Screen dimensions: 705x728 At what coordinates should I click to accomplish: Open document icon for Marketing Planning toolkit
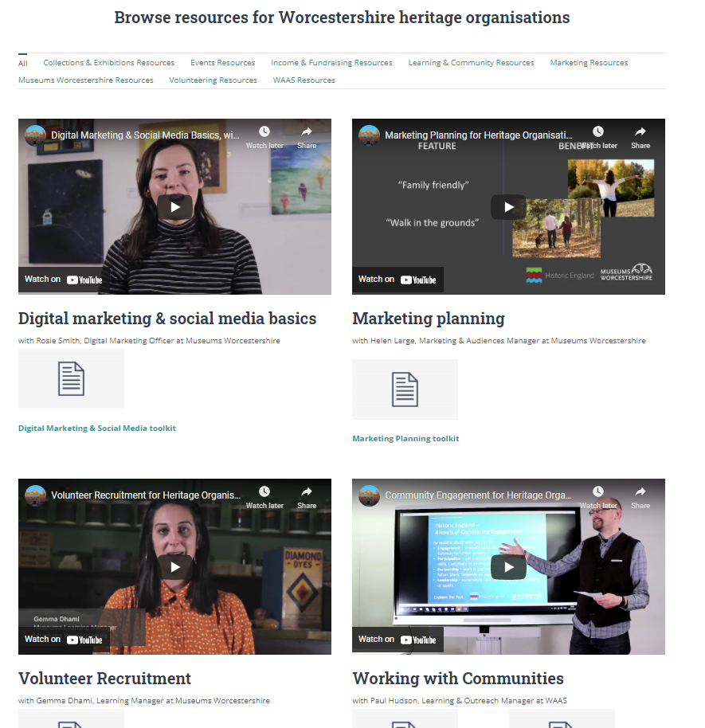[405, 389]
